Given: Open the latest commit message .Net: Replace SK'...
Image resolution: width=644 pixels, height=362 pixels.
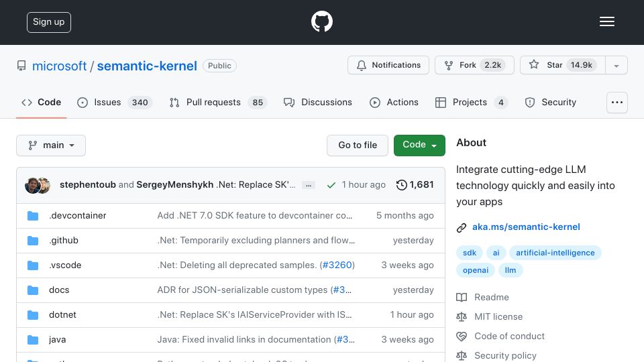Looking at the screenshot, I should coord(256,185).
